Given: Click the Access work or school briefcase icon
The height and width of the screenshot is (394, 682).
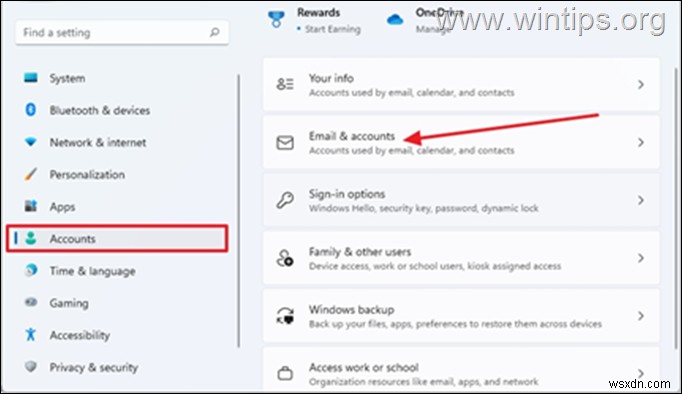Looking at the screenshot, I should 285,373.
